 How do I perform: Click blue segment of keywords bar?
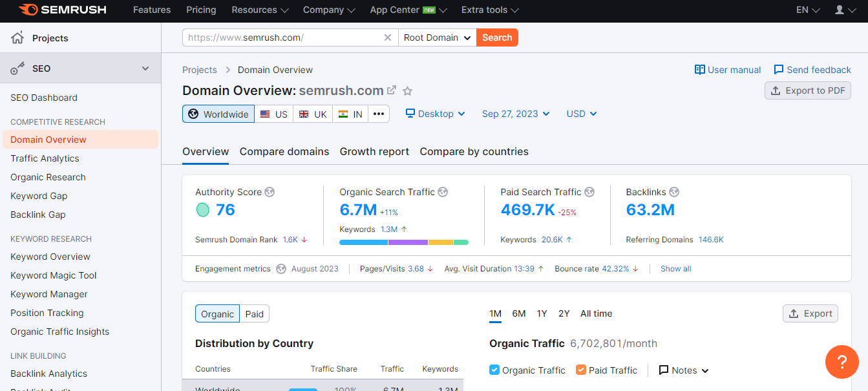(363, 242)
